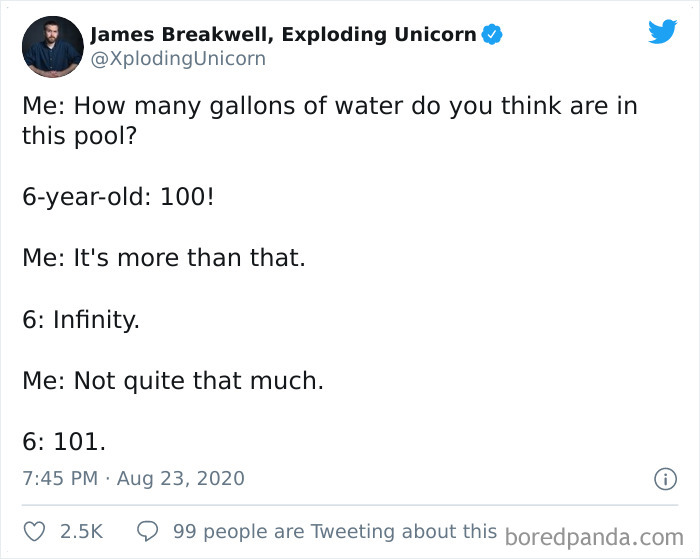Click the James Breakwell, Exploding Unicorn name
This screenshot has width=700, height=559.
283,35
